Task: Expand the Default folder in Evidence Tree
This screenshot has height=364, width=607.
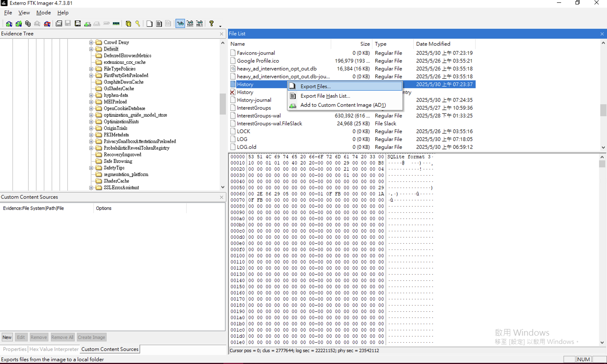Action: point(91,49)
